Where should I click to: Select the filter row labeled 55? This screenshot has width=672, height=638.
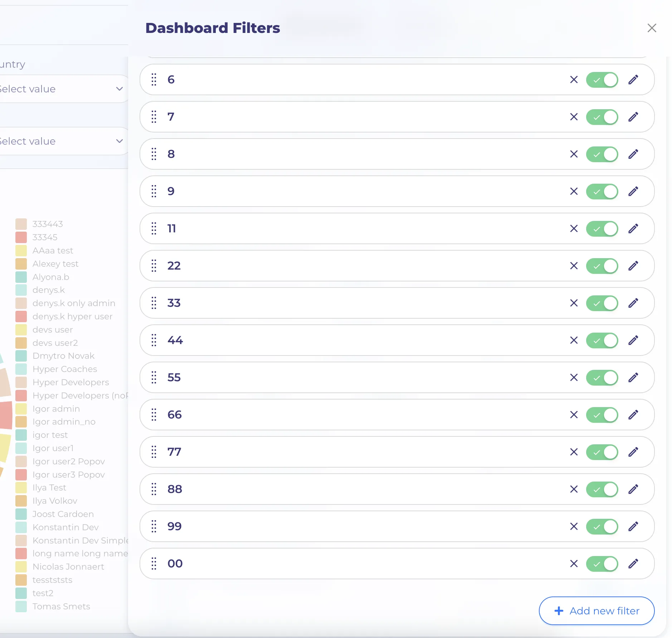397,377
